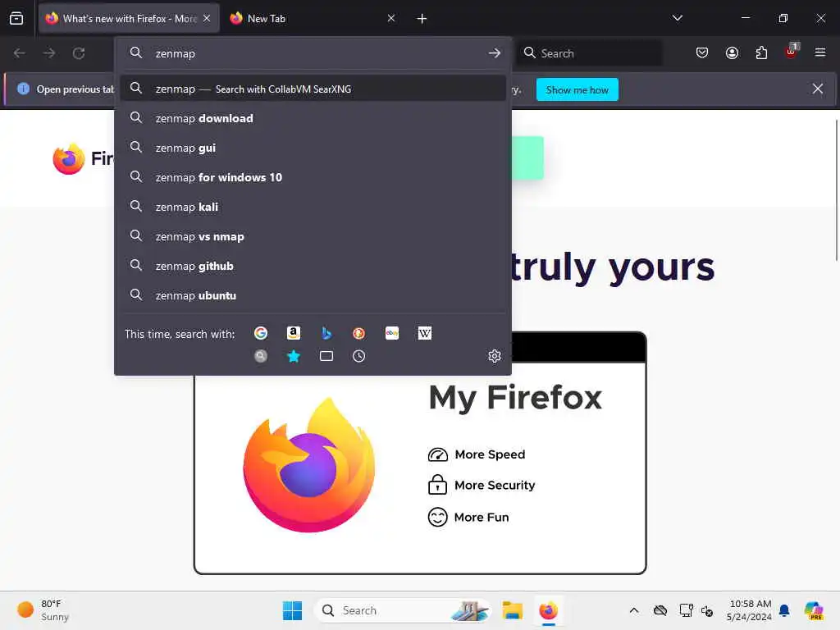Open the Firefox View icon in the tab bar
Viewport: 840px width, 630px height.
point(16,18)
